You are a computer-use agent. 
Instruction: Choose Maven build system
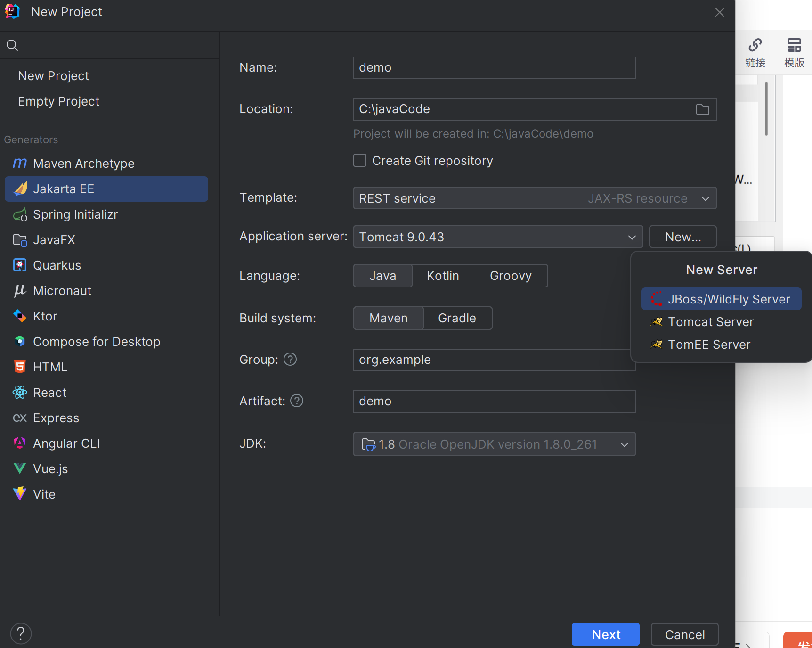(x=389, y=318)
